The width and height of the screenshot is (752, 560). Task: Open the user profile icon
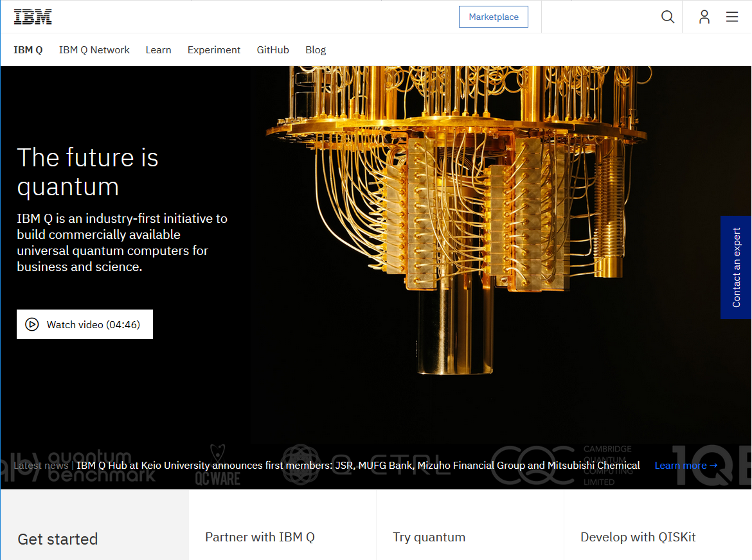(x=704, y=17)
